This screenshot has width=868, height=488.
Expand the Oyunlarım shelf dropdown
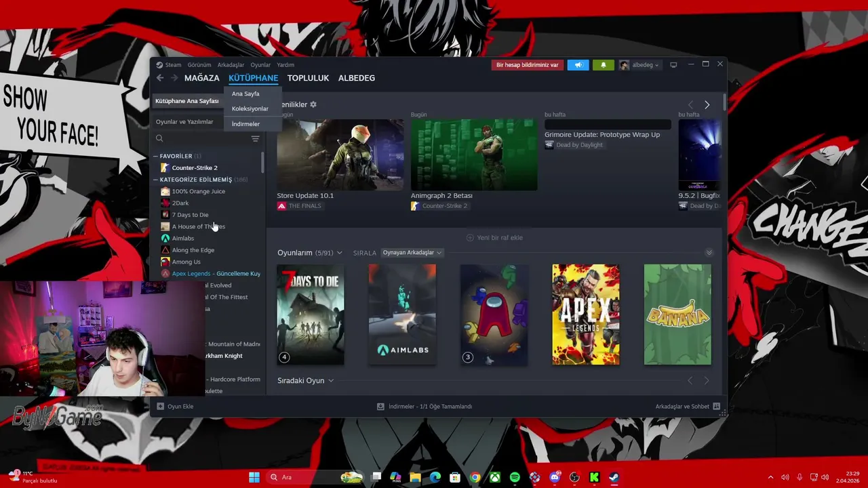point(339,253)
